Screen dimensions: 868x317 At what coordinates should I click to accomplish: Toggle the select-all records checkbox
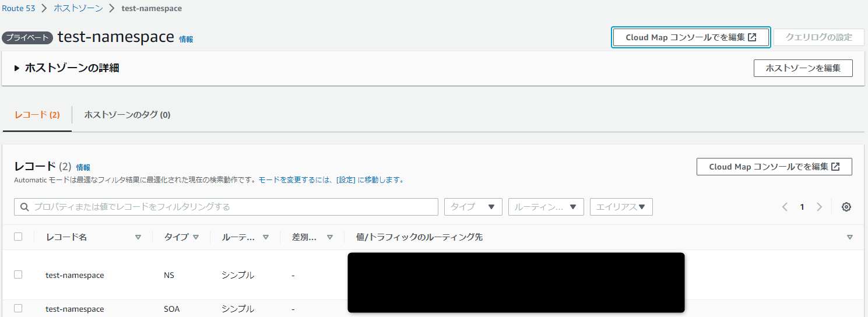pyautogui.click(x=18, y=237)
